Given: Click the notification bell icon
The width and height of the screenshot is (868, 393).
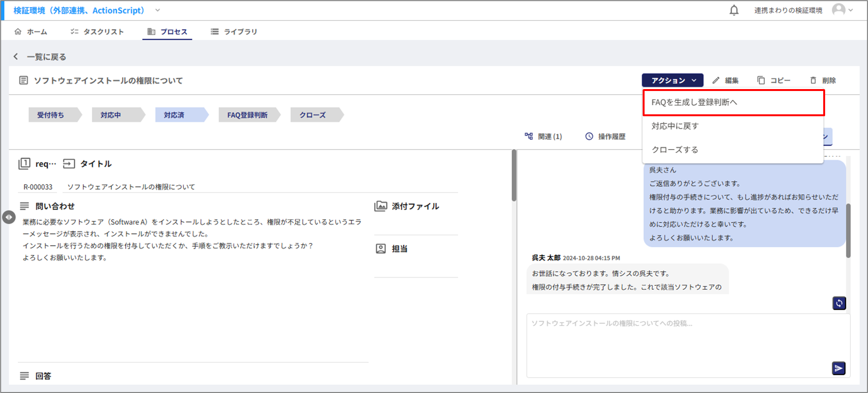Looking at the screenshot, I should coord(734,10).
